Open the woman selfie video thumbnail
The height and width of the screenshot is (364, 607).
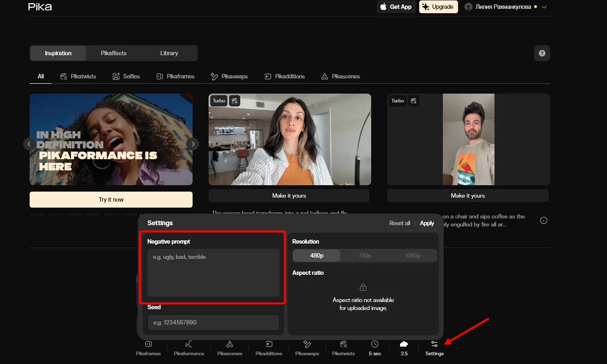[x=290, y=139]
